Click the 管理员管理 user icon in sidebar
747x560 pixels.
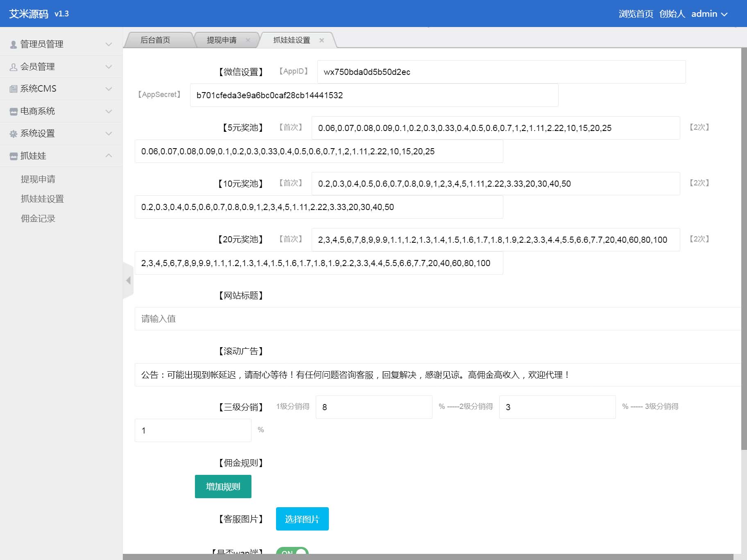pos(14,44)
